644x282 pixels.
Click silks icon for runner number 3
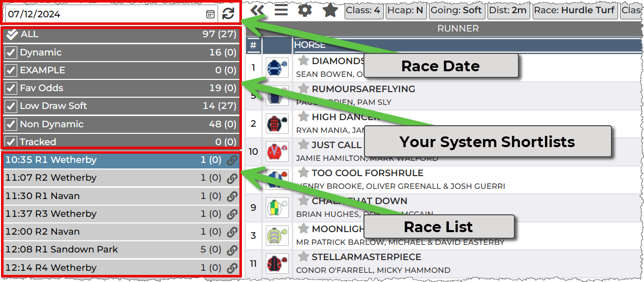277,236
